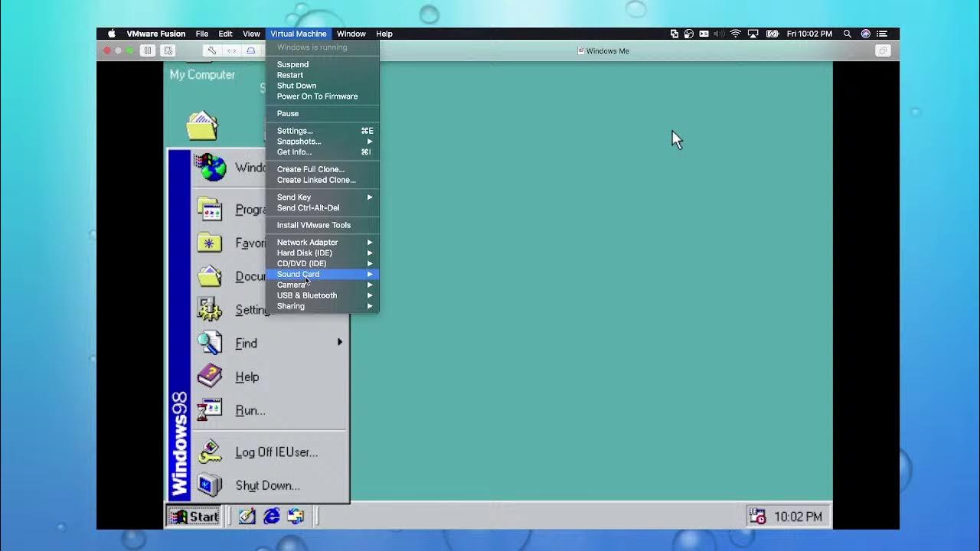Open the File menu

[202, 34]
